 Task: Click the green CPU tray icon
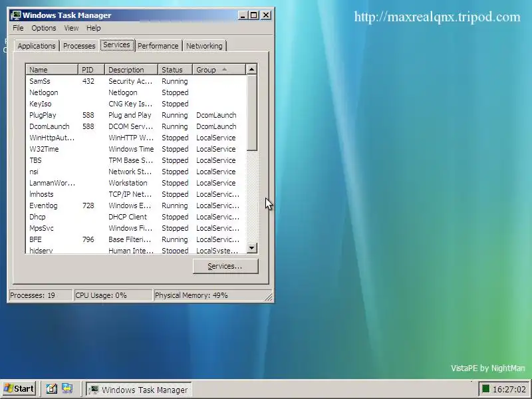tap(486, 389)
